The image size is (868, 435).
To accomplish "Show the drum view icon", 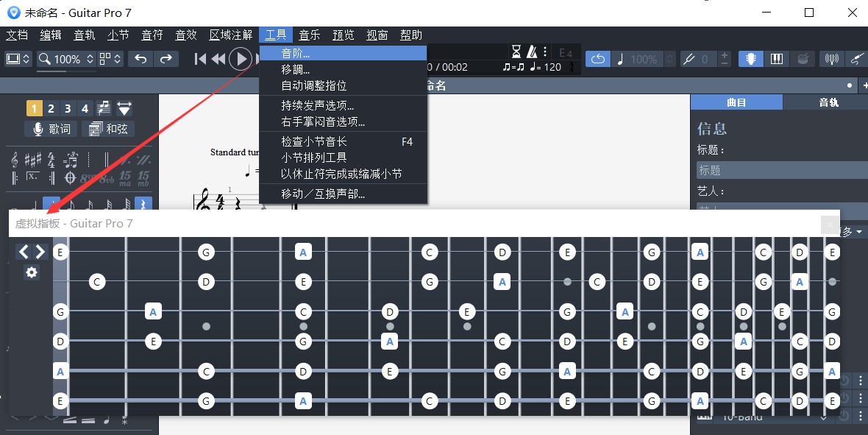I will [x=803, y=59].
